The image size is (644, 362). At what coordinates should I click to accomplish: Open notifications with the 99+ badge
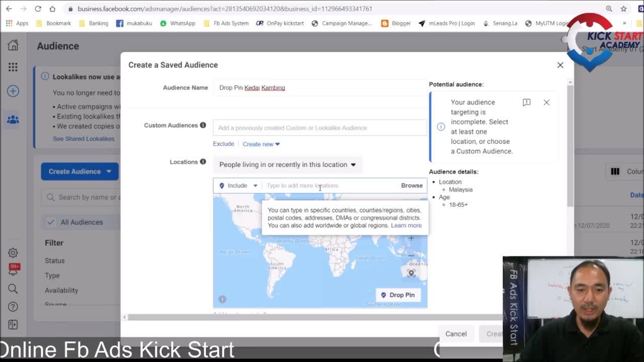(x=14, y=269)
